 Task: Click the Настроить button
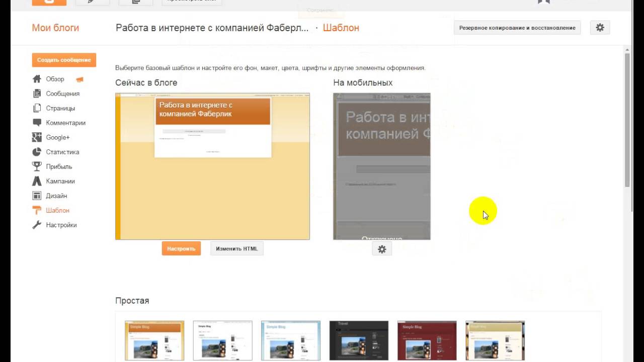click(181, 248)
